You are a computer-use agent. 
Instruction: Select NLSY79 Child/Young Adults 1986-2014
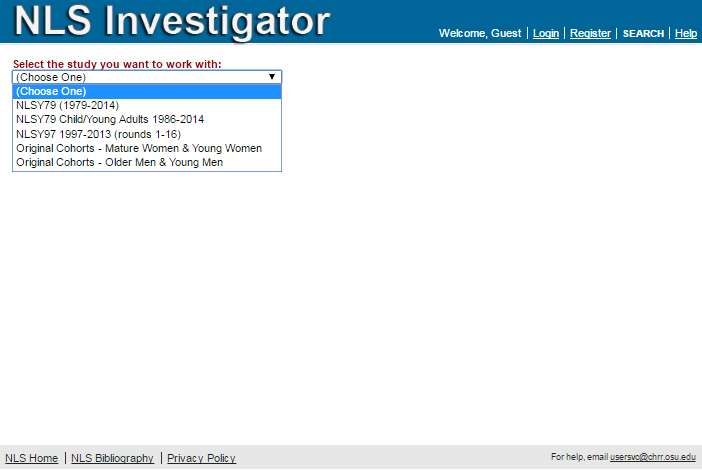click(147, 120)
